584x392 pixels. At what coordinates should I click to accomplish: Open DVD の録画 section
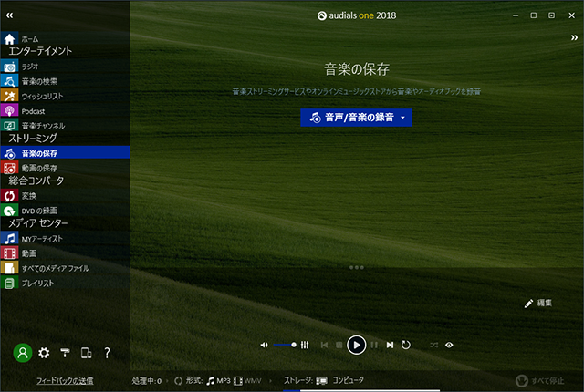65,211
